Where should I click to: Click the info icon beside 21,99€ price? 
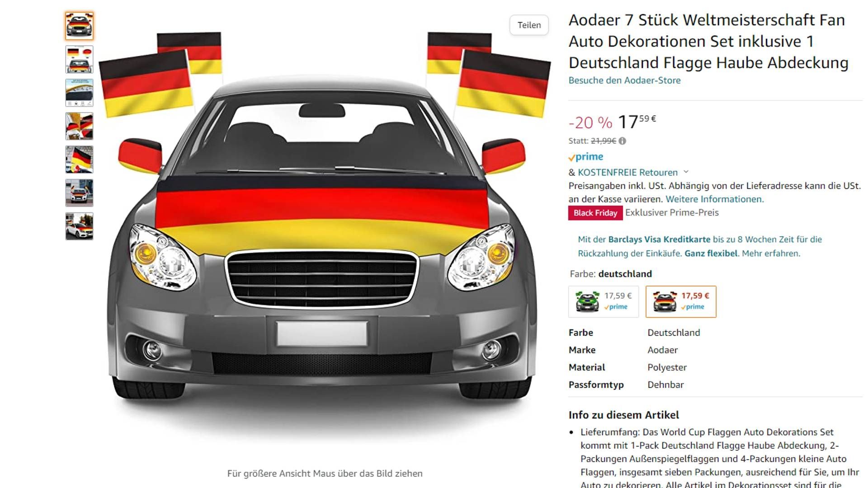(623, 141)
